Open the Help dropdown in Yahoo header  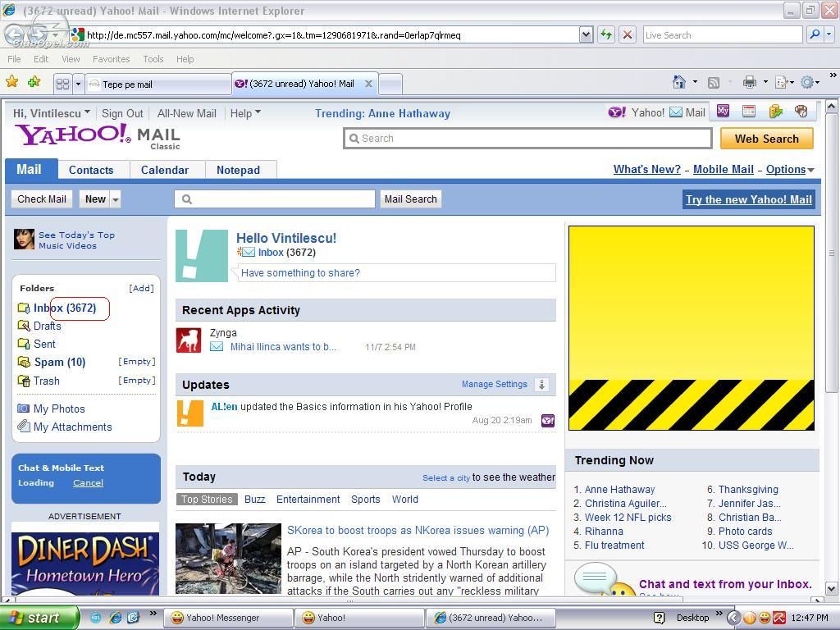click(258, 112)
